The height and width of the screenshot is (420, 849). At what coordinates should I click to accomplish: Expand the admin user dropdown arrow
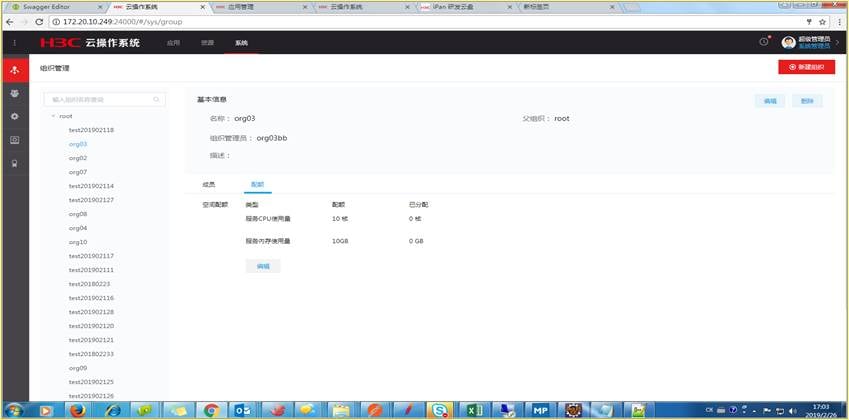(836, 43)
